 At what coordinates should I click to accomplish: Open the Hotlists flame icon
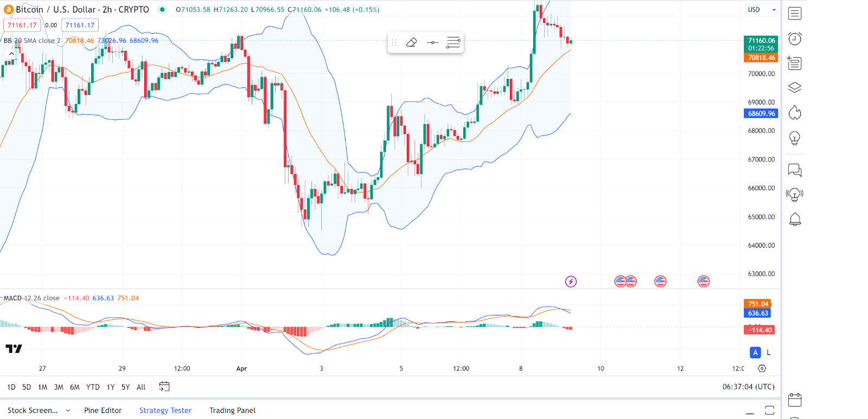click(x=795, y=113)
